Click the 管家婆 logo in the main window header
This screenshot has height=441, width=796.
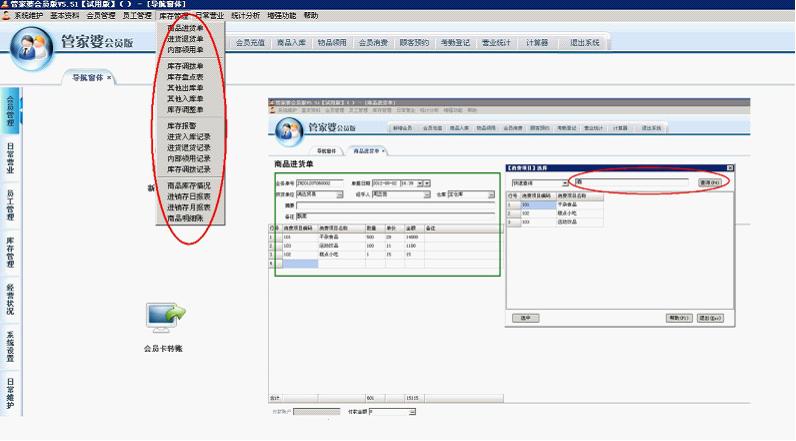[x=32, y=47]
